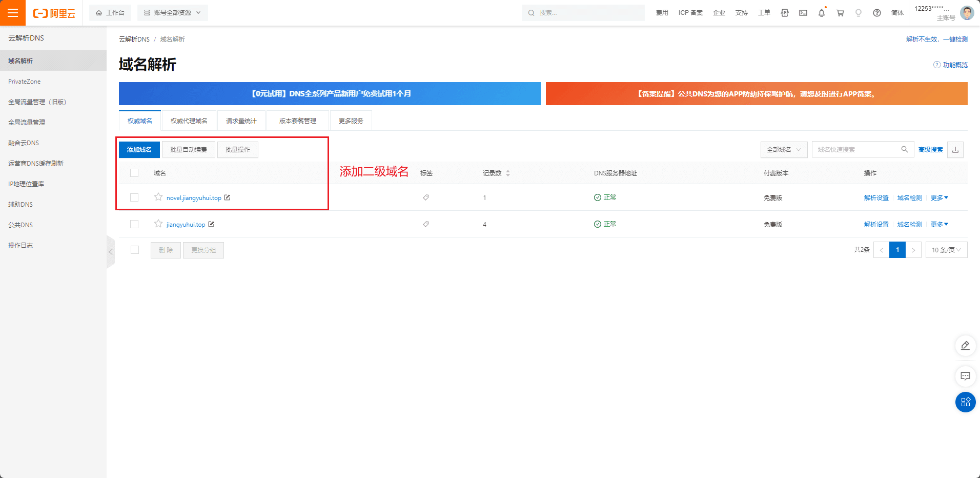Image resolution: width=980 pixels, height=478 pixels.
Task: Open the 10 条/页 page size dropdown
Action: click(x=946, y=250)
